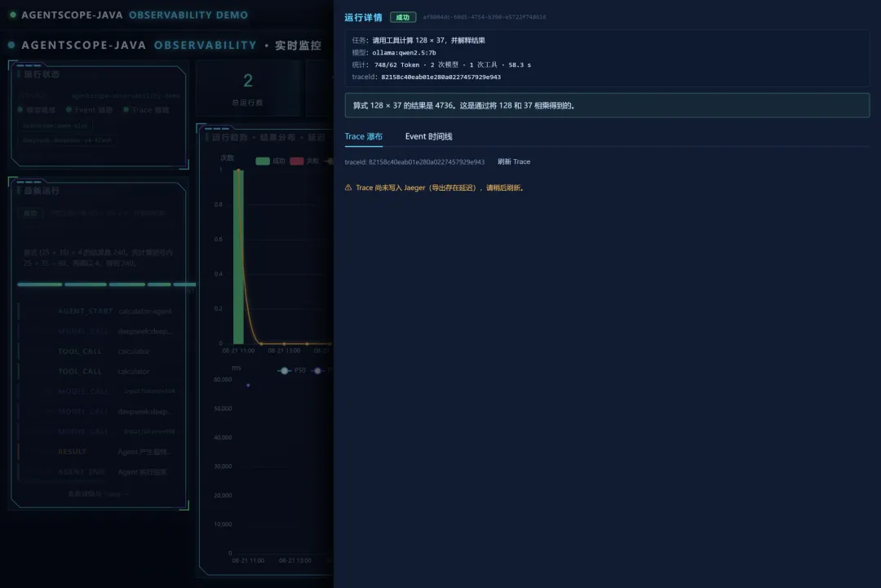Switch to the Trace 瀑布 tab

click(363, 136)
